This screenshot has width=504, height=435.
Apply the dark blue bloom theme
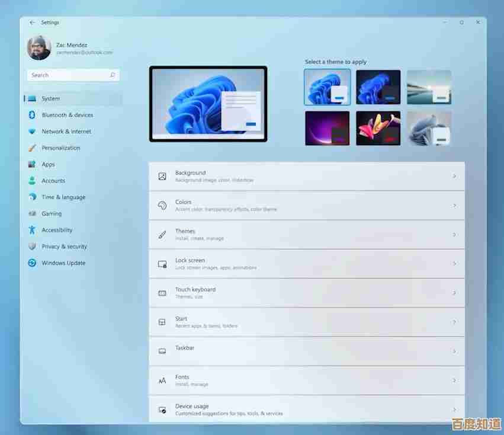378,87
